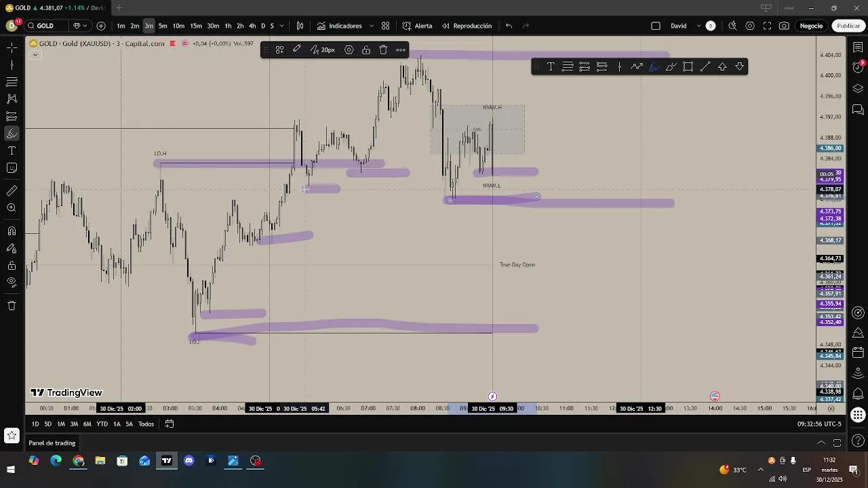Add a symbol with the plus compare button
868x488 pixels.
[101, 26]
